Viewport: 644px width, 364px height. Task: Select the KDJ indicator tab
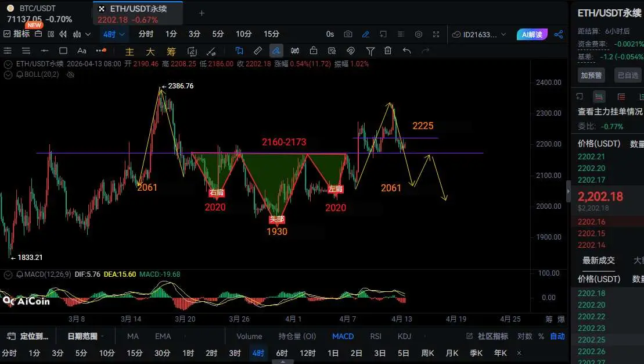[x=405, y=337]
